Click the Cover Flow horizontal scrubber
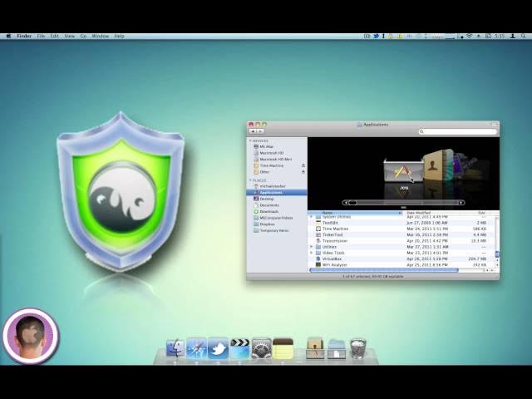Viewport: 532px width, 399px height. (x=403, y=202)
